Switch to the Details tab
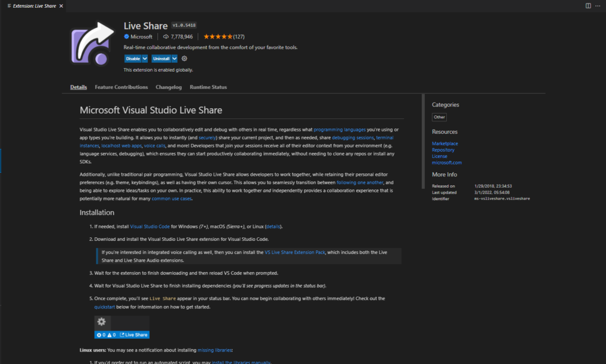Viewport: 606px width, 364px height. click(79, 88)
